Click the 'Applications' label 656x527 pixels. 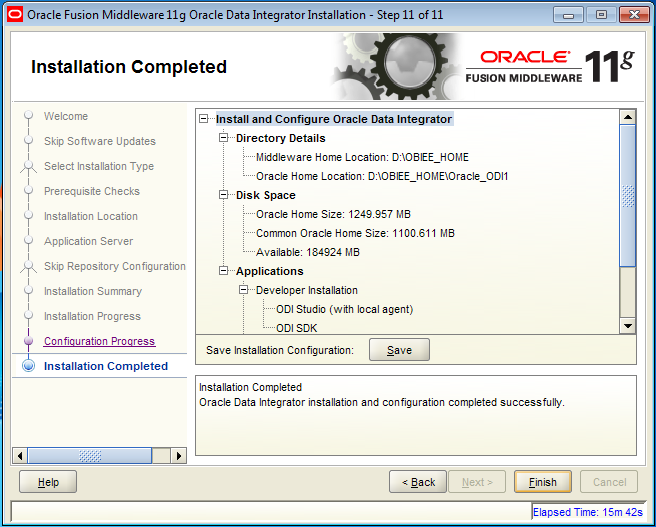pos(270,271)
